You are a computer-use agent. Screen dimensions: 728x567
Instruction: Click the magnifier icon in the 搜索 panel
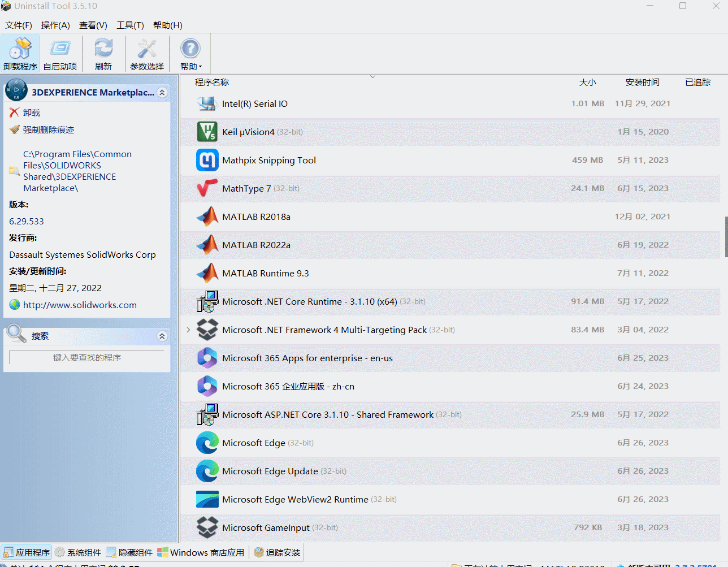tap(16, 334)
